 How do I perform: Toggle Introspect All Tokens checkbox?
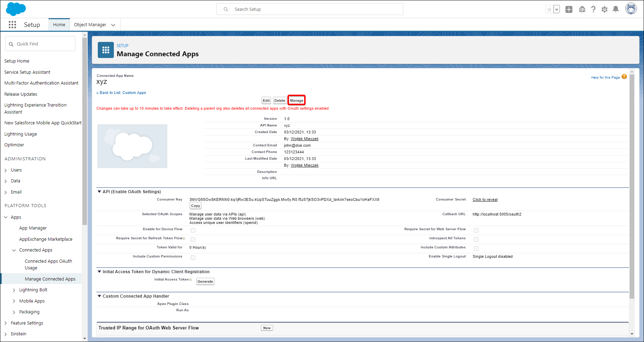point(476,239)
